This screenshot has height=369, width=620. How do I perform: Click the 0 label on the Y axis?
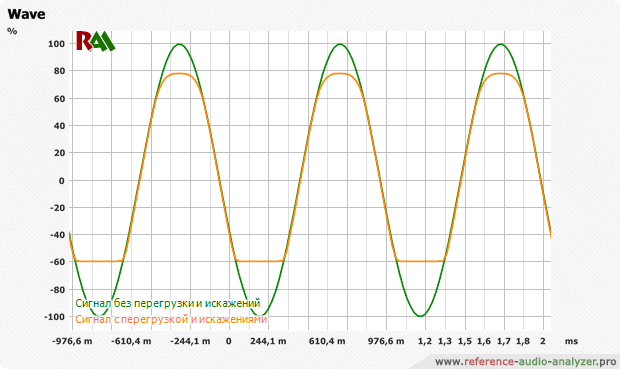click(62, 181)
